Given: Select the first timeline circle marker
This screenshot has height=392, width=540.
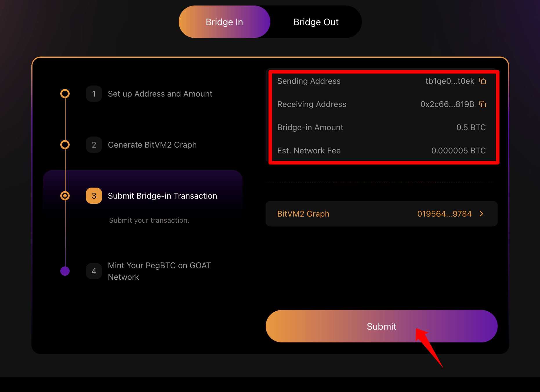Looking at the screenshot, I should pyautogui.click(x=65, y=94).
